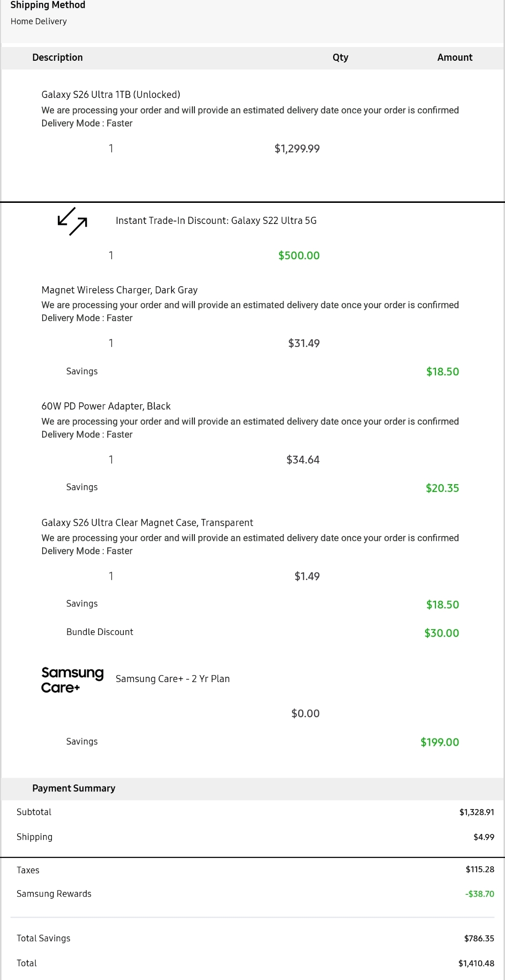505x980 pixels.
Task: Click the Shipping Method heading
Action: tap(48, 5)
